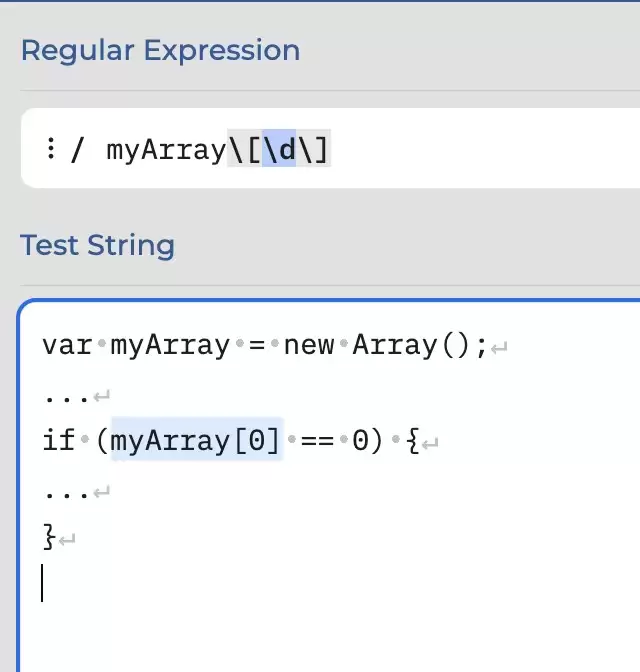
Task: Open the three-dot options menu in regex field
Action: (51, 148)
